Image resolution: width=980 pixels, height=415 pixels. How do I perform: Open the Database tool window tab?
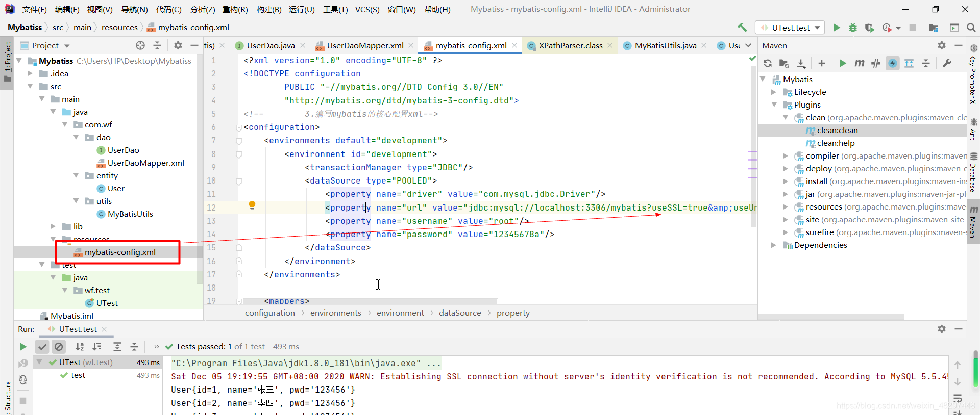(973, 172)
